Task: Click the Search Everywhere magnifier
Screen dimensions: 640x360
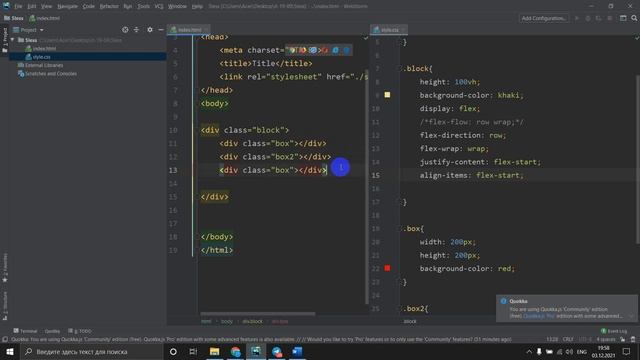Action: (x=634, y=18)
